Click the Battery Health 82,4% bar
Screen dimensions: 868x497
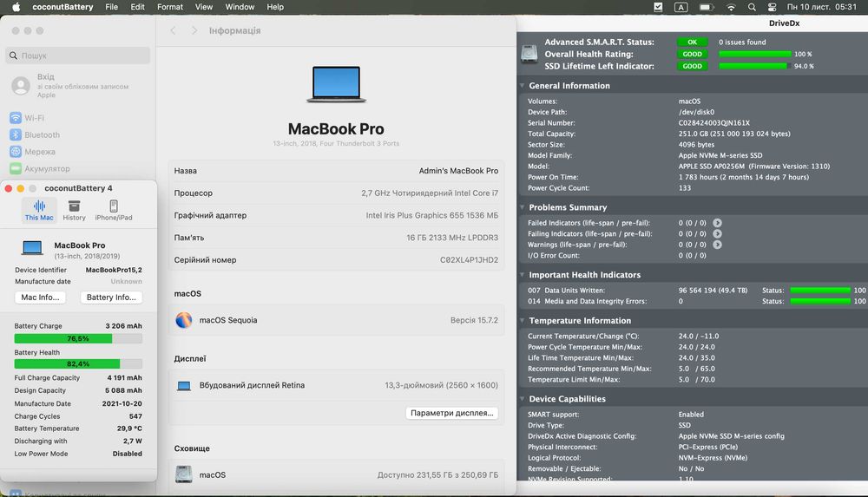click(x=78, y=363)
